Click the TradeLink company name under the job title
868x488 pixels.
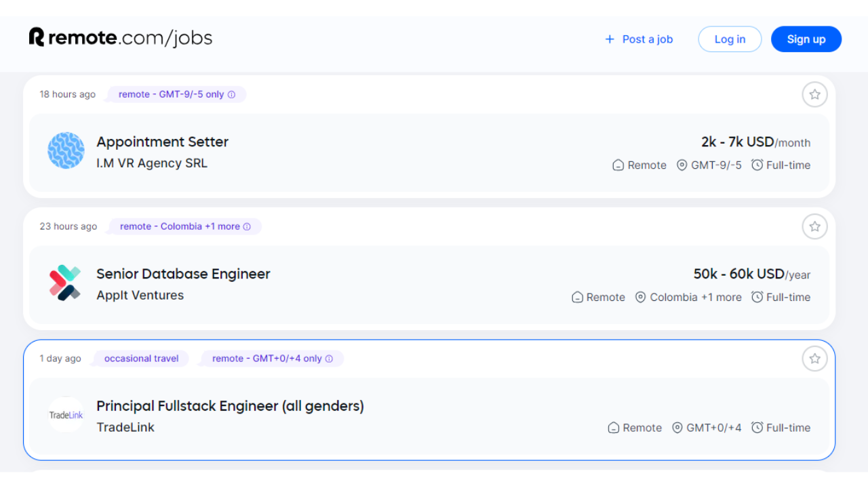[x=125, y=428]
